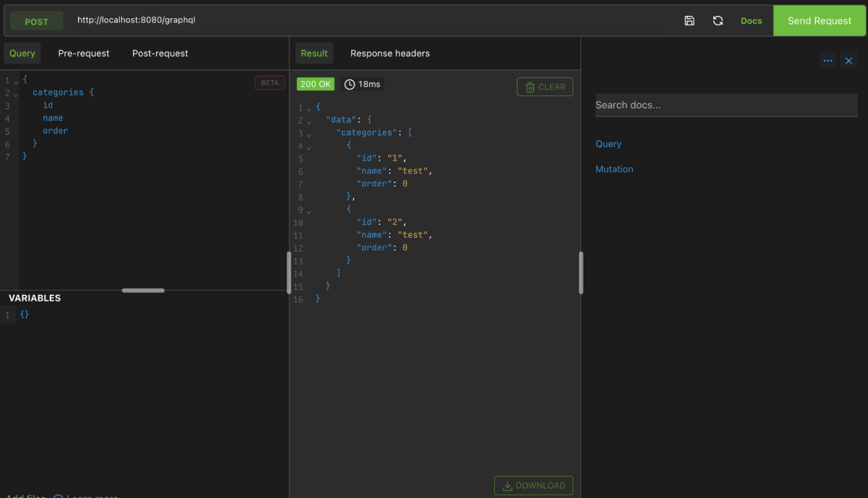Switch to the Pre-request tab

84,53
